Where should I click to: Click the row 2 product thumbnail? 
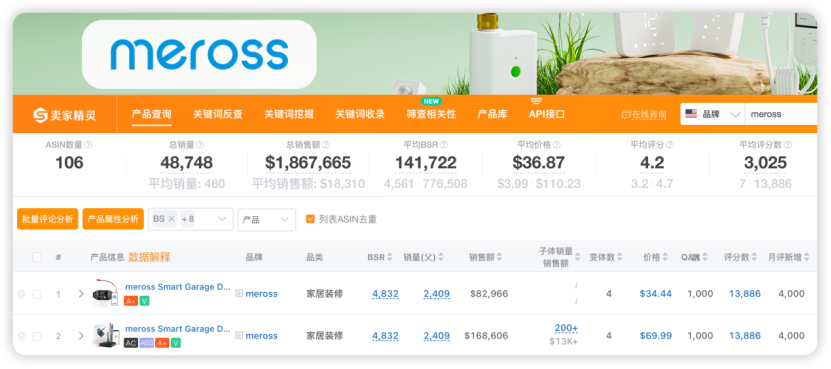click(x=105, y=336)
